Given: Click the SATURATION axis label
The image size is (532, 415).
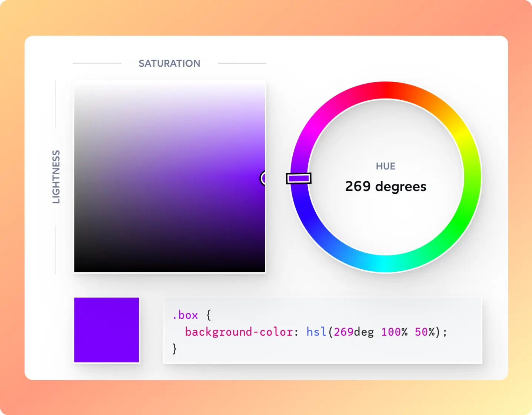Looking at the screenshot, I should coord(169,63).
